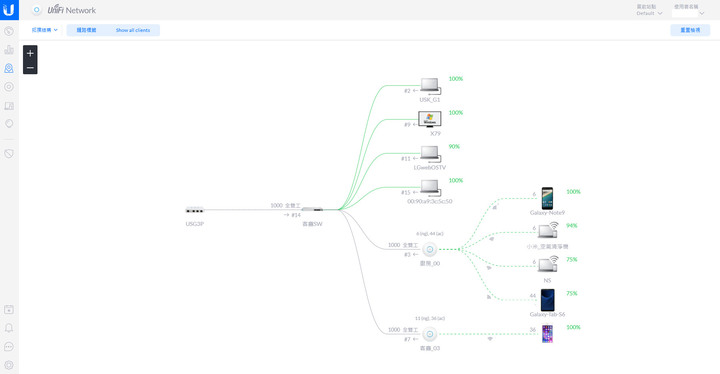Select the access point on port #7
This screenshot has height=374, width=720.
pos(430,334)
